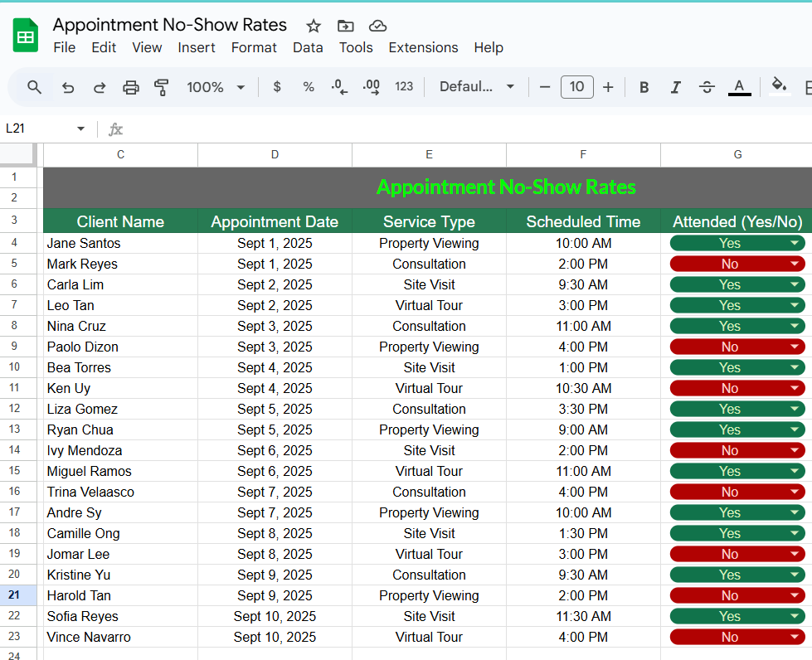Open more number formats 123
The image size is (812, 660).
(x=404, y=86)
